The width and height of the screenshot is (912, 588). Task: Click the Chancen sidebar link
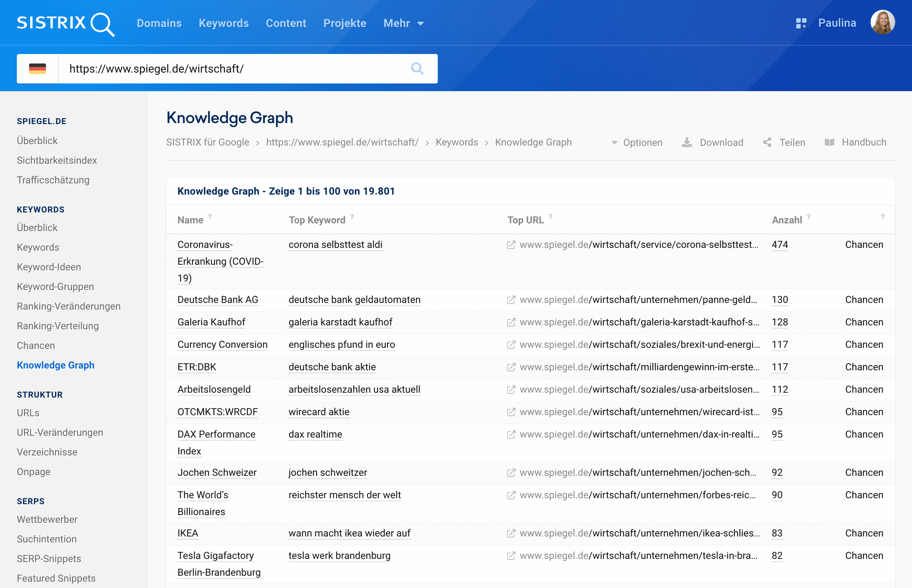(35, 345)
